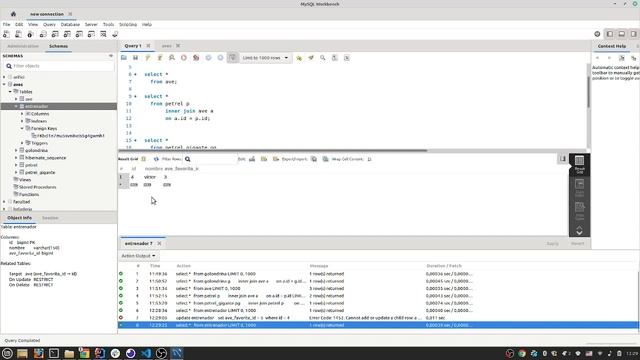The width and height of the screenshot is (640, 360).
Task: Toggle right sidebar visibility icon
Action: coord(633,34)
